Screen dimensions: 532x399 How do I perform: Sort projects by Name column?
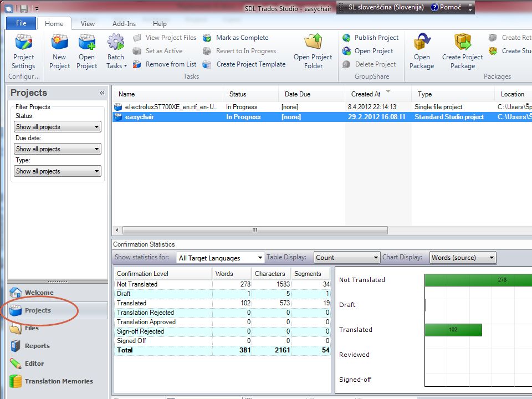click(167, 94)
